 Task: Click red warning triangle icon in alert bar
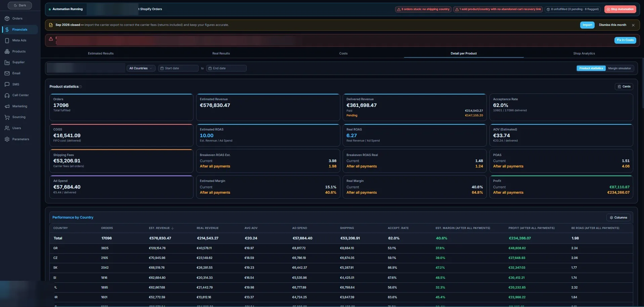(51, 39)
